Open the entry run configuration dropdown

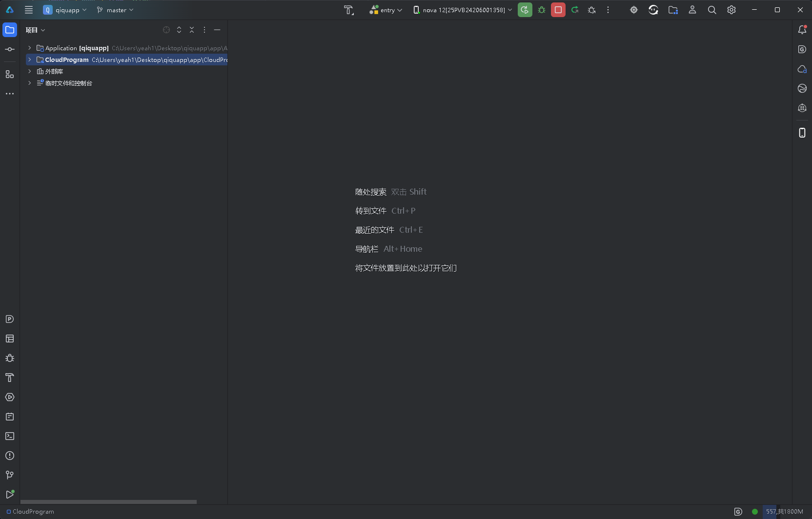[386, 10]
